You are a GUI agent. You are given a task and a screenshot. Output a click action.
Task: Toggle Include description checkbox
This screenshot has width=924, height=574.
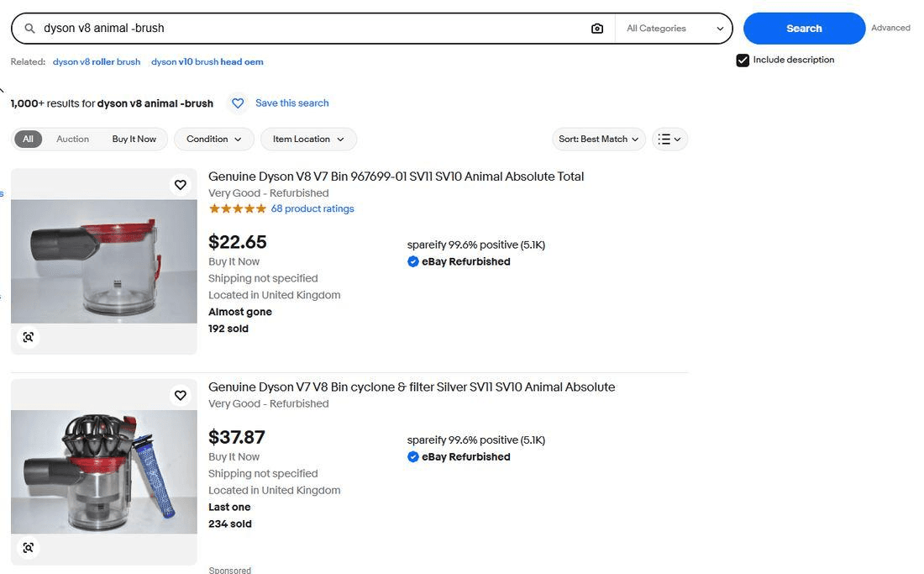pos(743,61)
